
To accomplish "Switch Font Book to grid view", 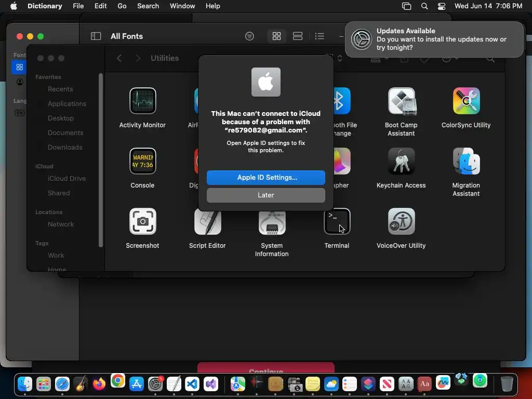I will [276, 36].
